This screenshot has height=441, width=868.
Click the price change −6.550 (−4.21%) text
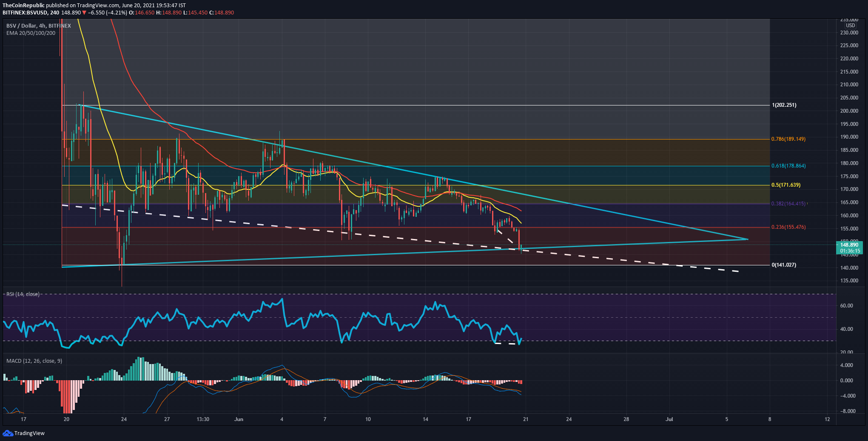tap(108, 13)
